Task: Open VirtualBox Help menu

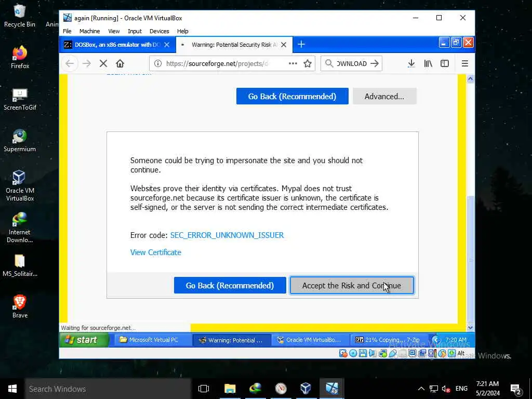Action: tap(182, 31)
